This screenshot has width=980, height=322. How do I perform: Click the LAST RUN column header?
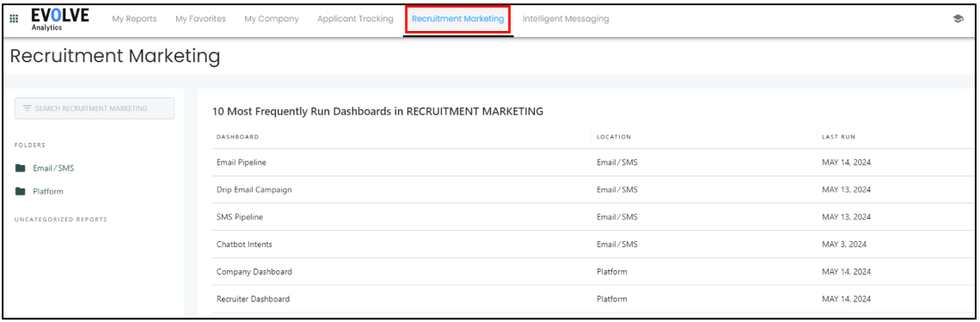point(839,137)
